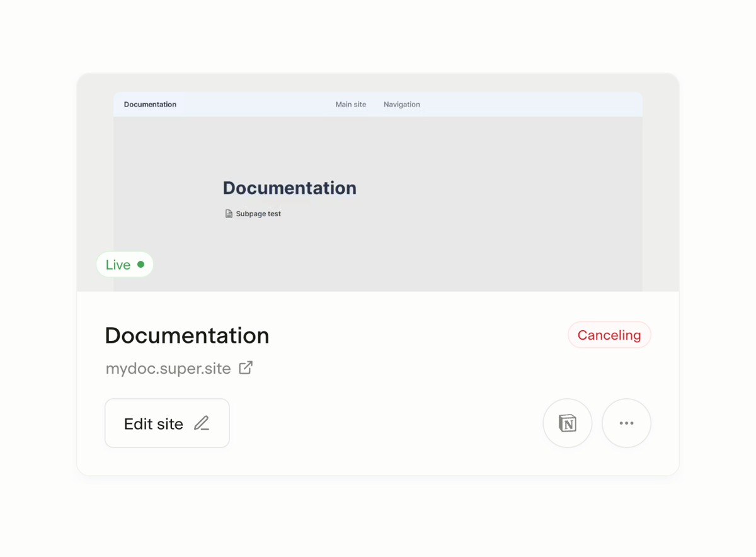Click the green dot on the Live badge
Image resolution: width=756 pixels, height=557 pixels.
point(141,264)
